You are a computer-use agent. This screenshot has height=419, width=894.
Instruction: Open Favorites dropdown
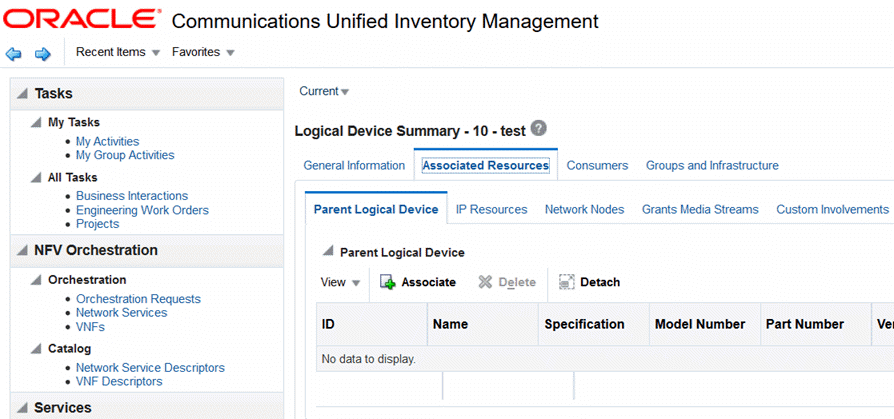203,52
